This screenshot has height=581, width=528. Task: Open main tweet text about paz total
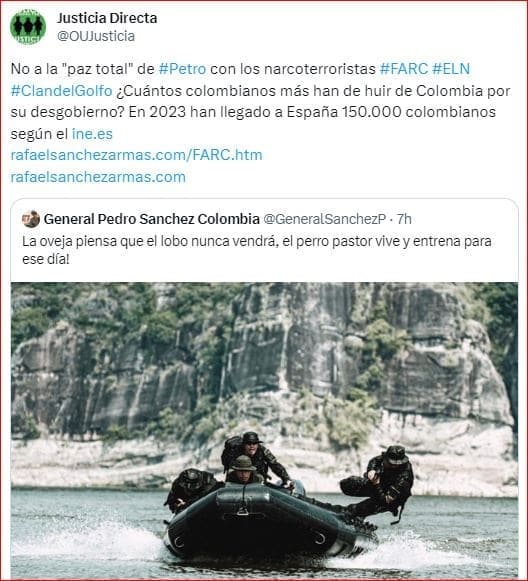260,101
